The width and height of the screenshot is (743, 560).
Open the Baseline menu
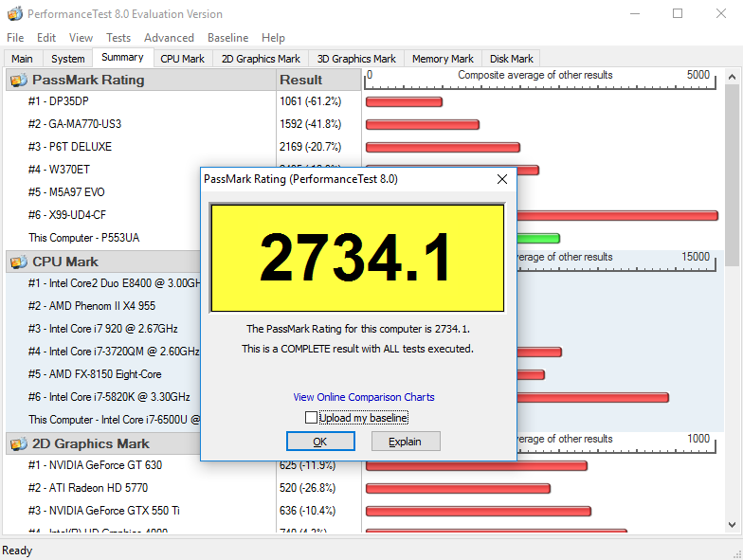227,38
